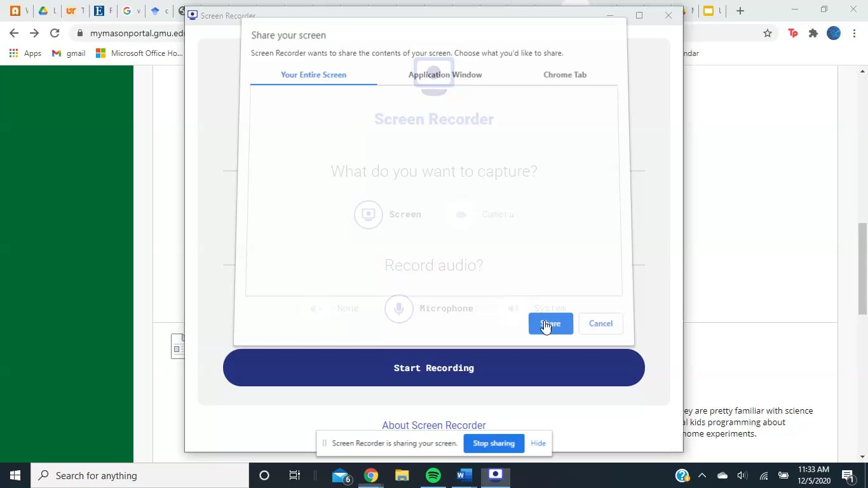
Task: Select the Screen capture option
Action: click(x=388, y=214)
